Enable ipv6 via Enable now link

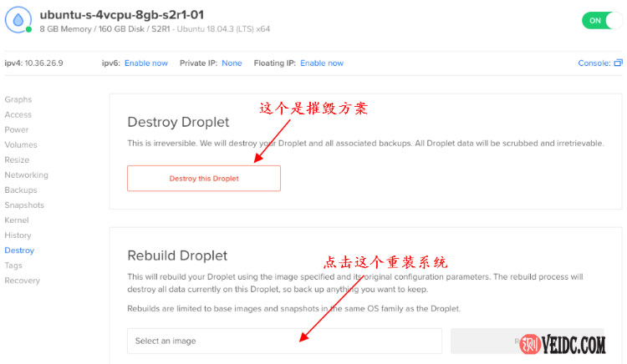[x=146, y=63]
